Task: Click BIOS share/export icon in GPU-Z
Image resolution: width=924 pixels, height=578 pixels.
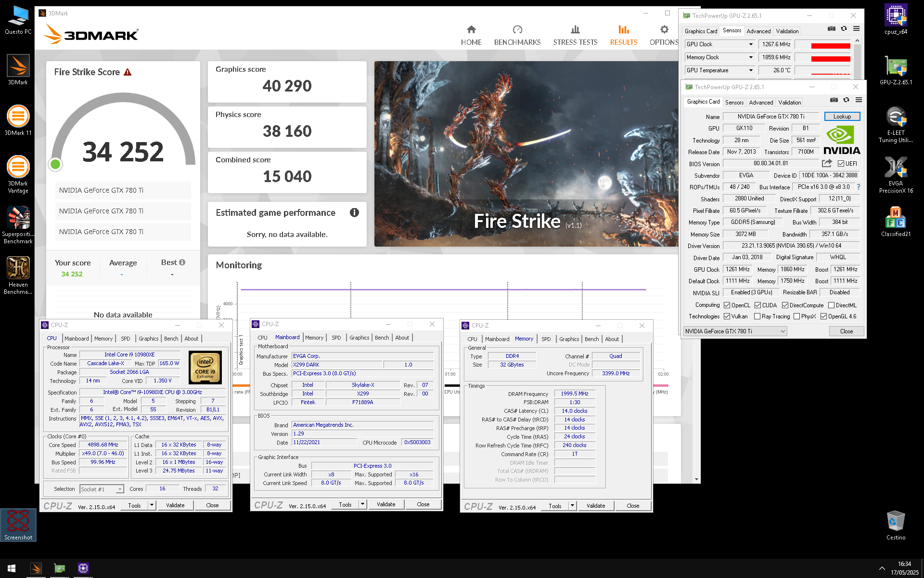Action: [x=827, y=163]
